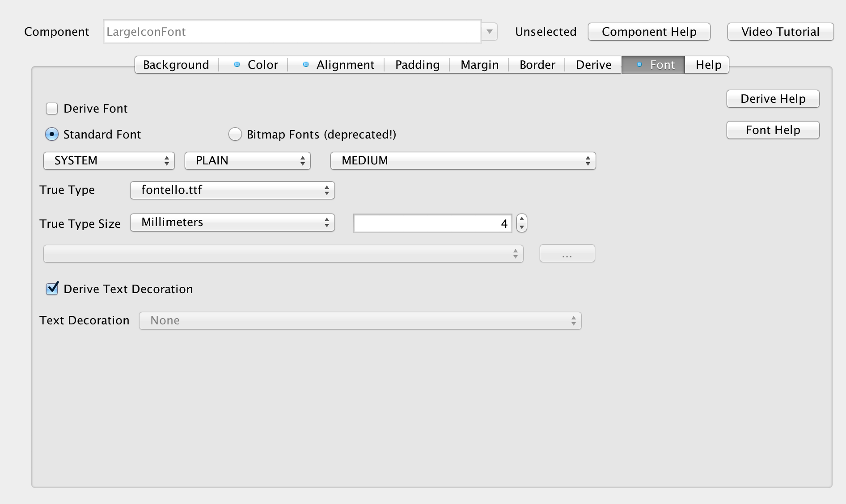
Task: Uncheck Derive Text Decoration
Action: click(x=52, y=289)
